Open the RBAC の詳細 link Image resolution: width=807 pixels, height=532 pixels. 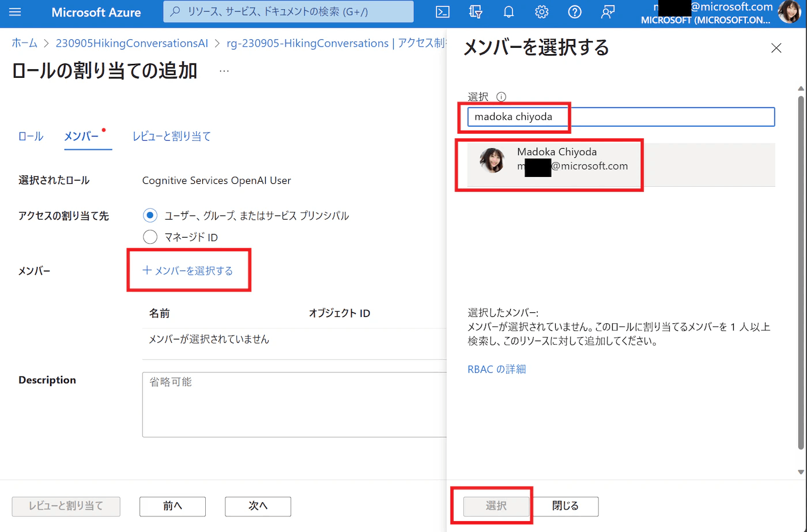click(497, 369)
